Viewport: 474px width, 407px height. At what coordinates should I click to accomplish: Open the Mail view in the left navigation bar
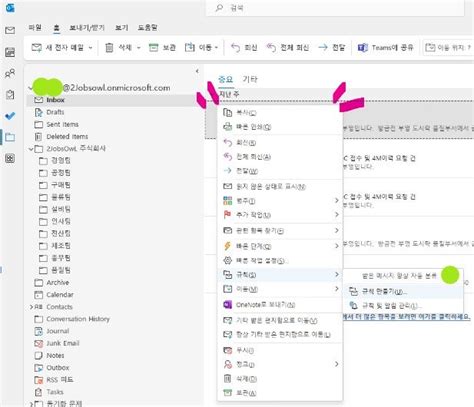(10, 31)
